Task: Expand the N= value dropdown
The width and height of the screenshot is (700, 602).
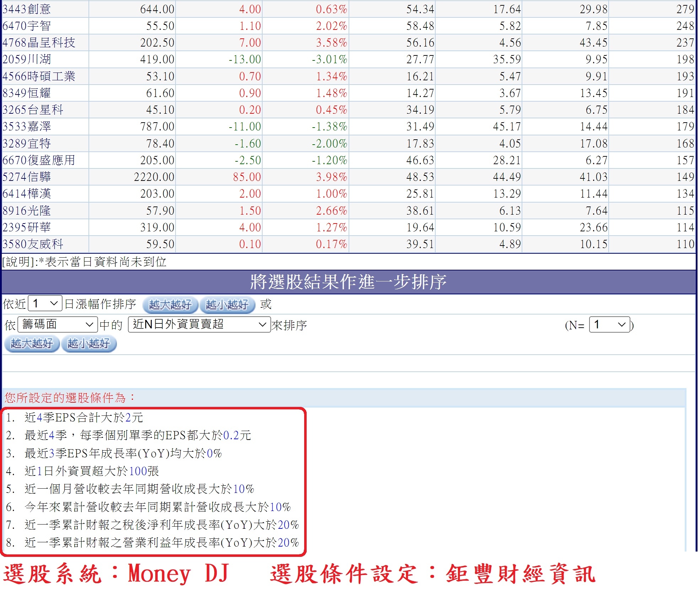Action: coord(609,325)
